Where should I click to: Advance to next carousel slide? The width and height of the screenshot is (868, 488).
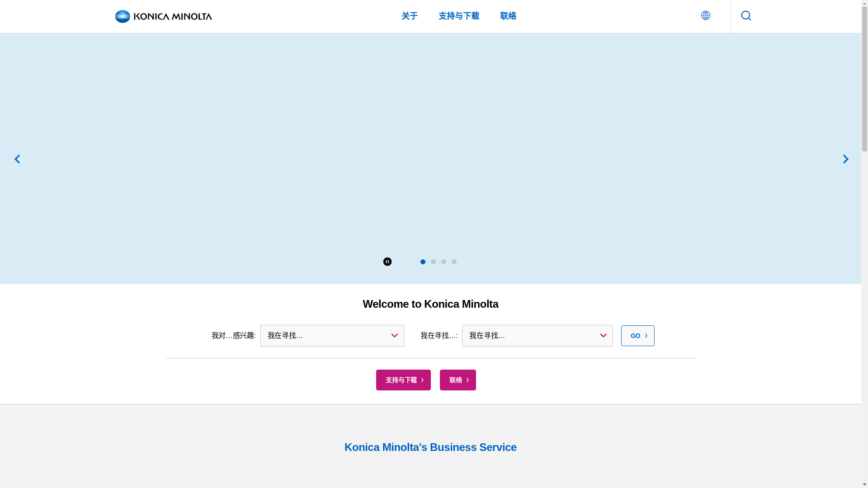[845, 159]
